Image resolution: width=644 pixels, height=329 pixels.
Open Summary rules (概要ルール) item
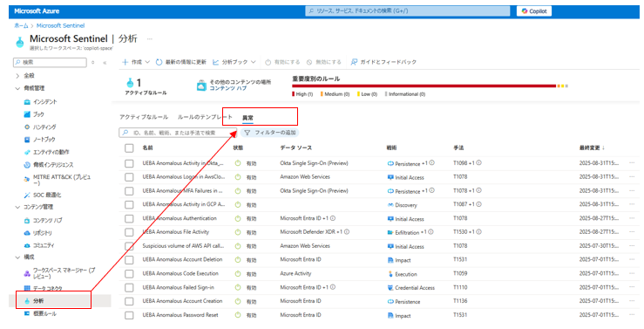pos(40,314)
